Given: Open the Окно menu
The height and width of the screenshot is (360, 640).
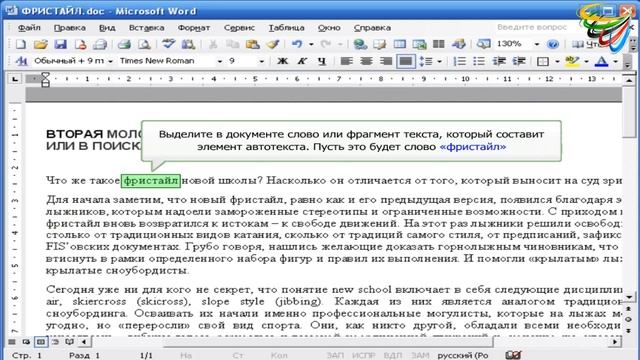Looking at the screenshot, I should 329,28.
